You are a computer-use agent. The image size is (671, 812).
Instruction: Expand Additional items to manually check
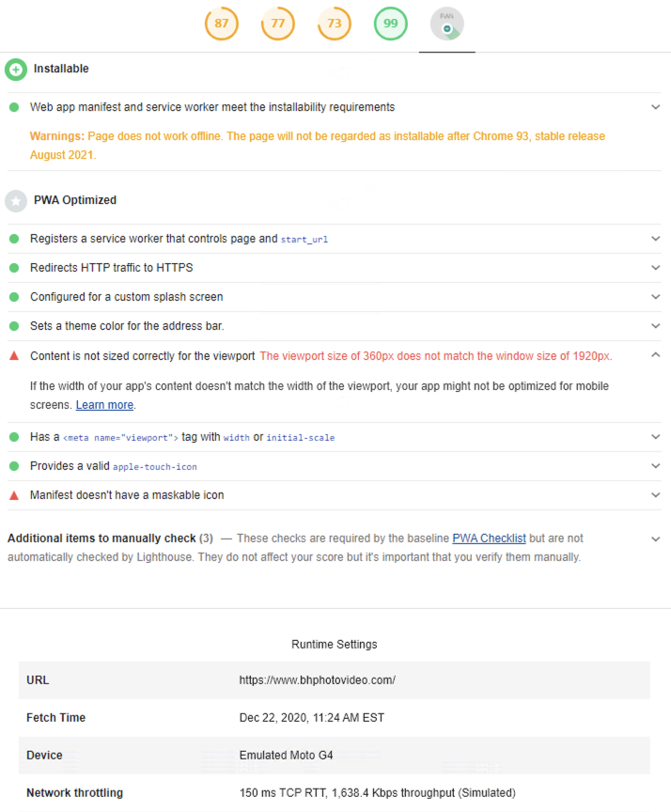655,539
